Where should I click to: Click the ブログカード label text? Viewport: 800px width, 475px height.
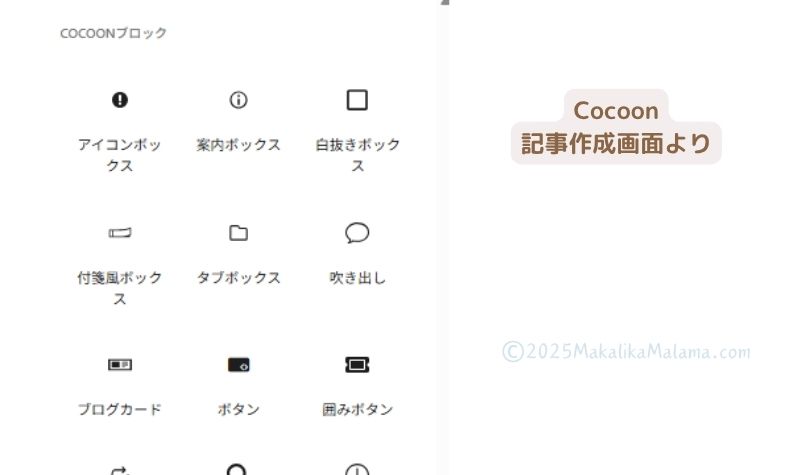[x=120, y=409]
